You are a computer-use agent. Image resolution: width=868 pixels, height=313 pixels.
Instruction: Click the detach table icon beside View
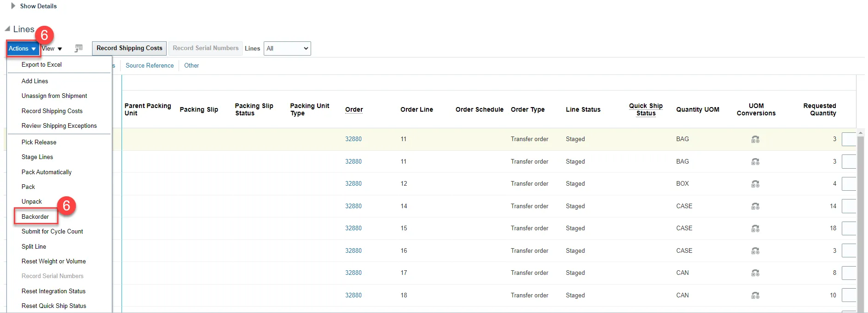click(79, 48)
